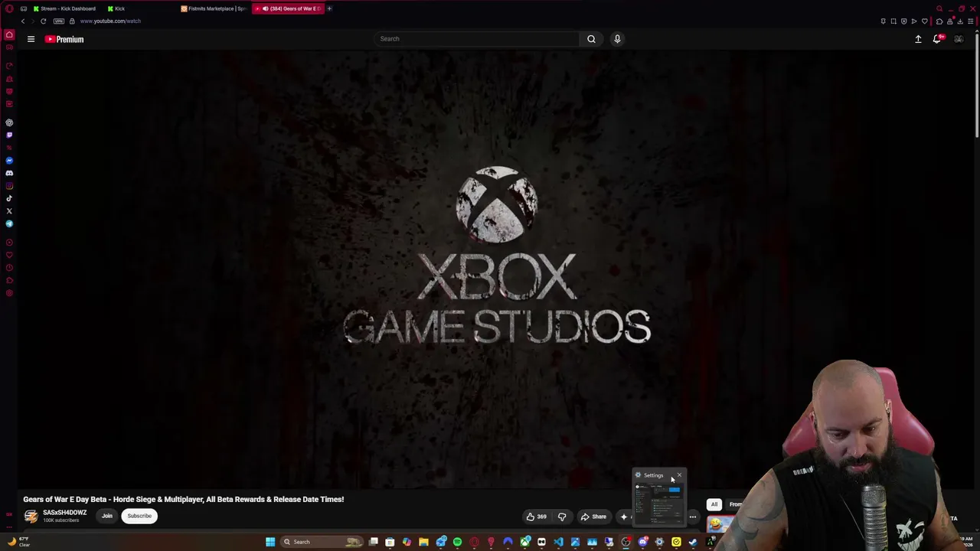This screenshot has width=980, height=551.
Task: Click the Gears of War video title
Action: pos(184,500)
